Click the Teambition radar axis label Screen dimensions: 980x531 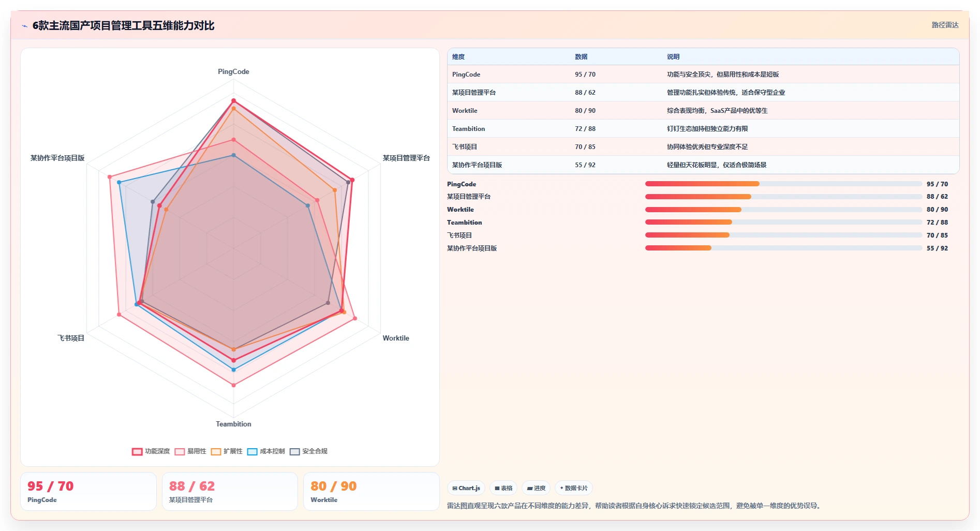coord(233,424)
